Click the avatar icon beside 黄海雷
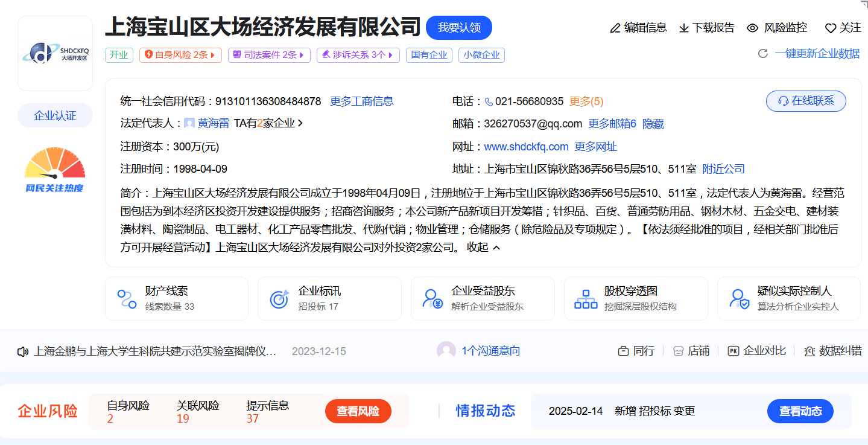Viewport: 868px width, 445px height. (x=189, y=123)
